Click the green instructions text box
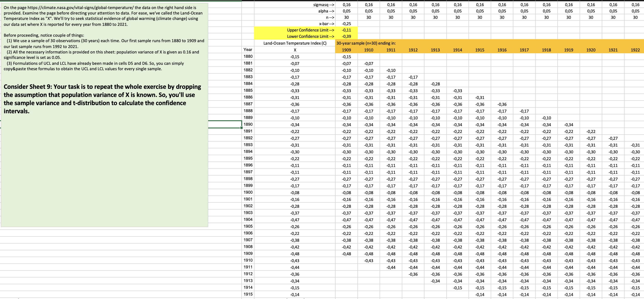Screen dimensions: 644x299 (x=105, y=162)
